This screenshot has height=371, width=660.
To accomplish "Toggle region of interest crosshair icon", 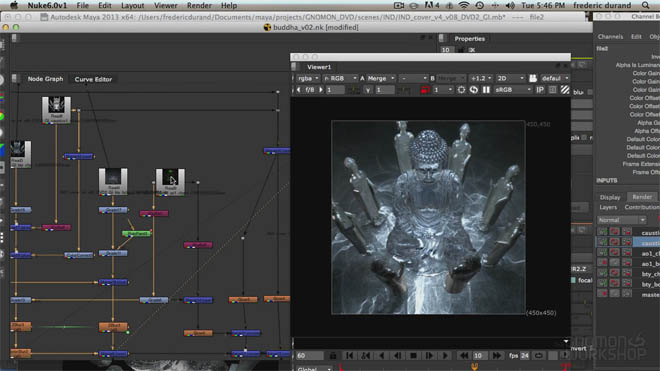I will tap(461, 90).
